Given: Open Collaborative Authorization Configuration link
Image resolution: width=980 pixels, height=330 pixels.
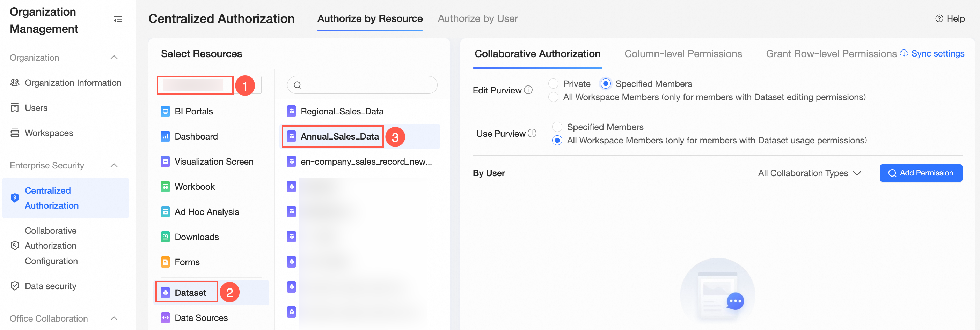Looking at the screenshot, I should (51, 246).
